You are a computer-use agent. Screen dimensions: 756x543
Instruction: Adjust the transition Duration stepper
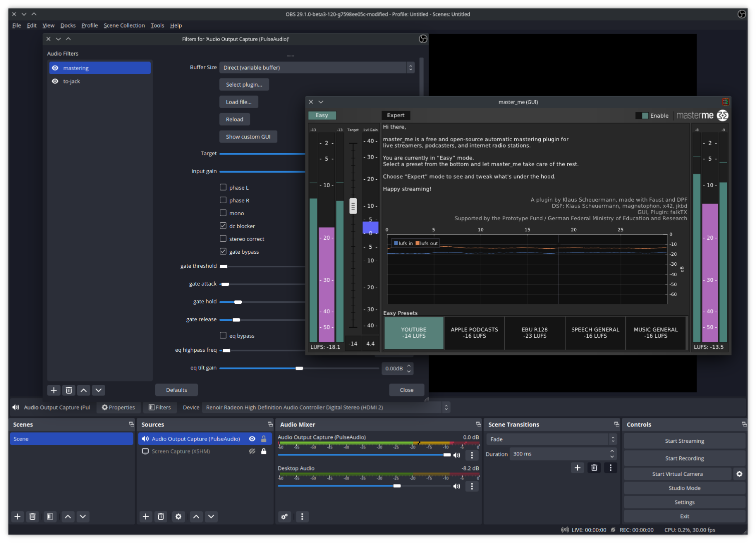(x=612, y=454)
